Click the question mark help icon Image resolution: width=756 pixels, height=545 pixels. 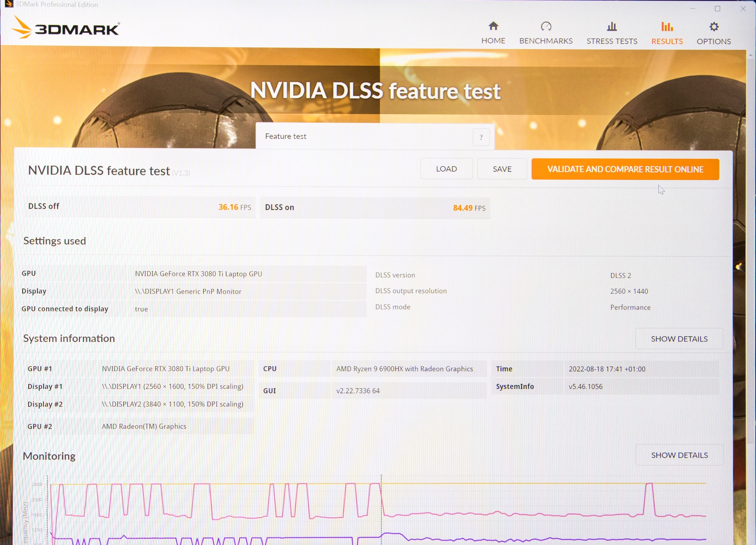pos(481,137)
